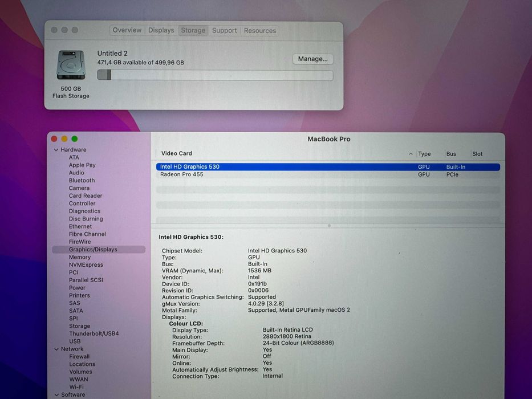Select the Storage tab
This screenshot has height=399, width=532.
pyautogui.click(x=193, y=30)
